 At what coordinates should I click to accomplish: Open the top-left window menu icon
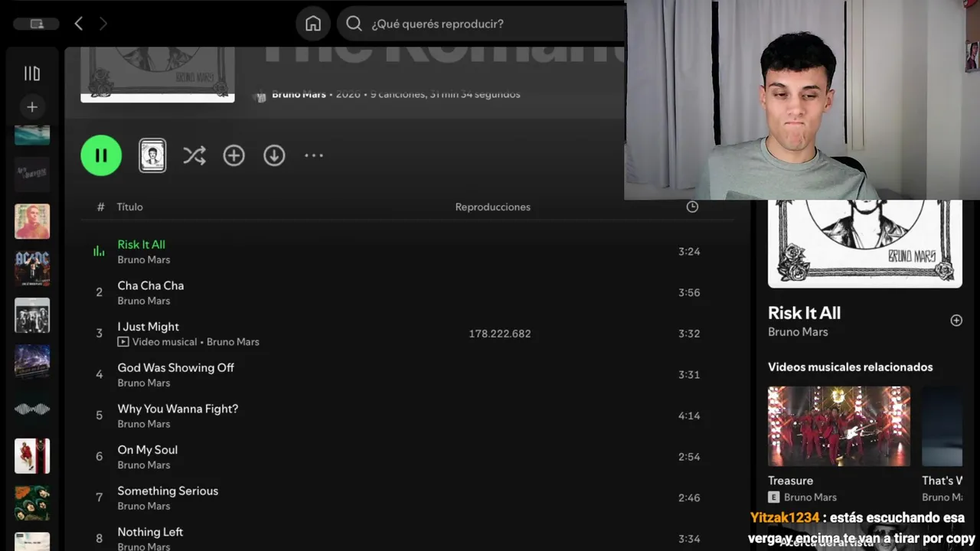click(37, 24)
